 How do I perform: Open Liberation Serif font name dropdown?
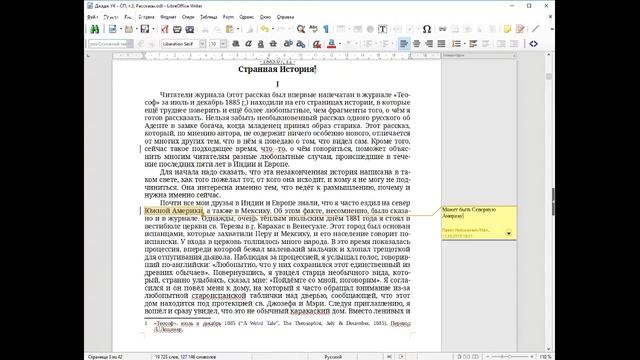[x=202, y=44]
